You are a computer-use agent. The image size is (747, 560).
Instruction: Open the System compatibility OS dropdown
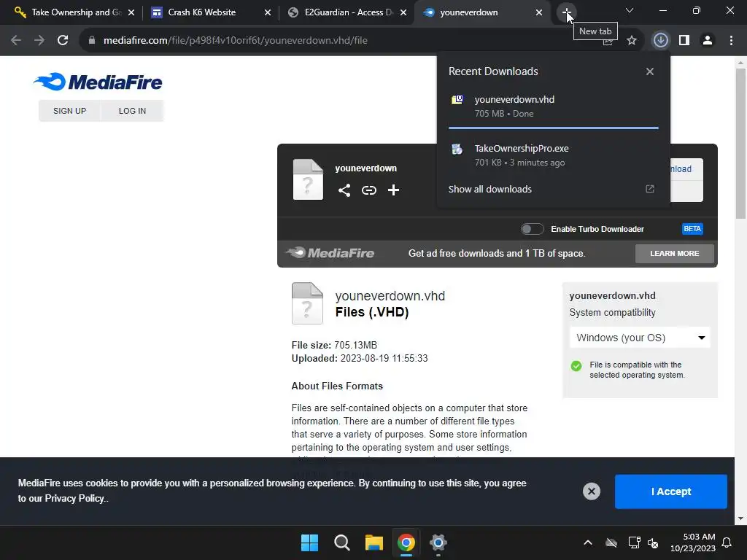point(640,338)
